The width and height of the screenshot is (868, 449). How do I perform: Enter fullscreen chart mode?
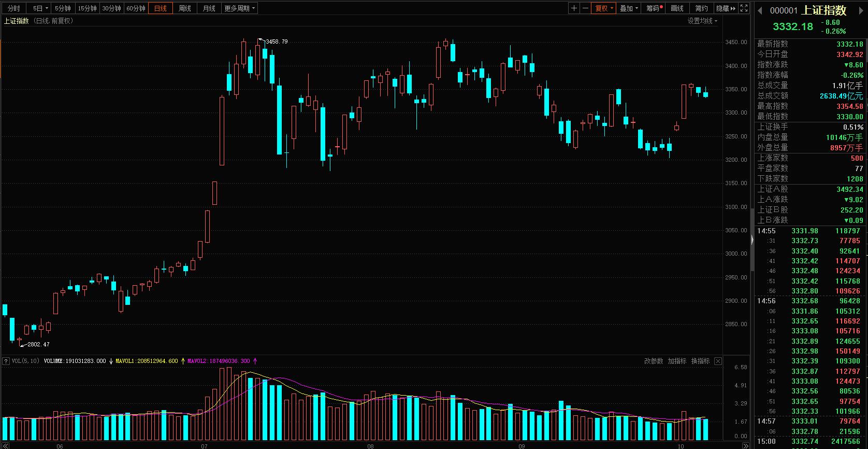(x=744, y=8)
